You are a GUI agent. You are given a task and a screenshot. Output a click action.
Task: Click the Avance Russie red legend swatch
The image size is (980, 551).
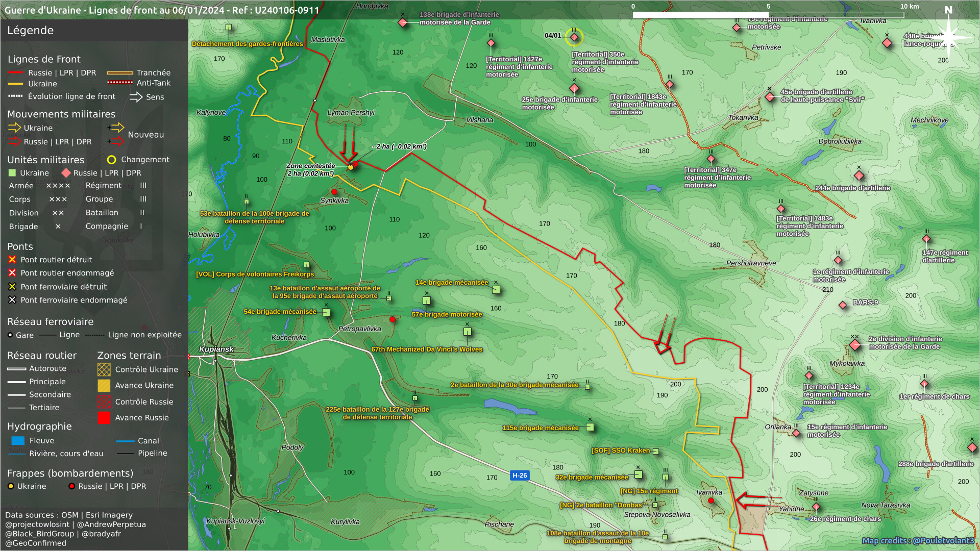point(104,418)
